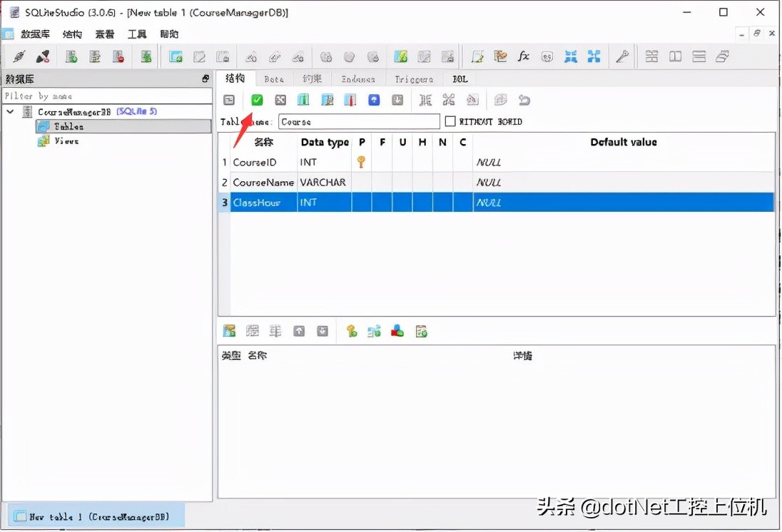The height and width of the screenshot is (532, 782).
Task: Switch to the Triggers tab
Action: [413, 79]
